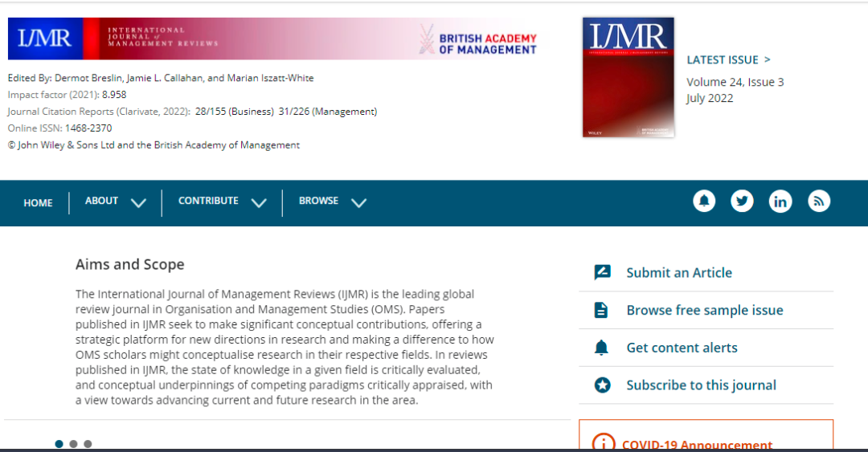Screen dimensions: 868x452
Task: Click the document icon beside Browse free sample issue
Action: (x=601, y=311)
